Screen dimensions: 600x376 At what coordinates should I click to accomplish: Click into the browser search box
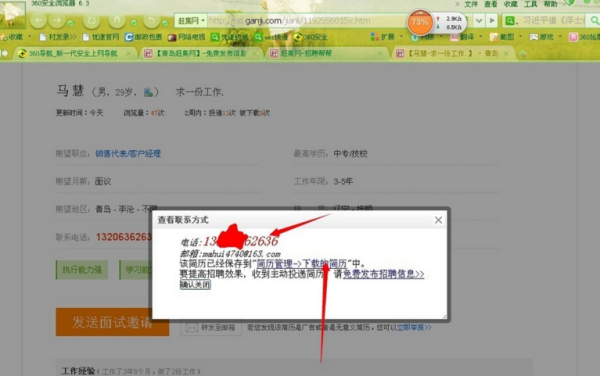coord(553,21)
